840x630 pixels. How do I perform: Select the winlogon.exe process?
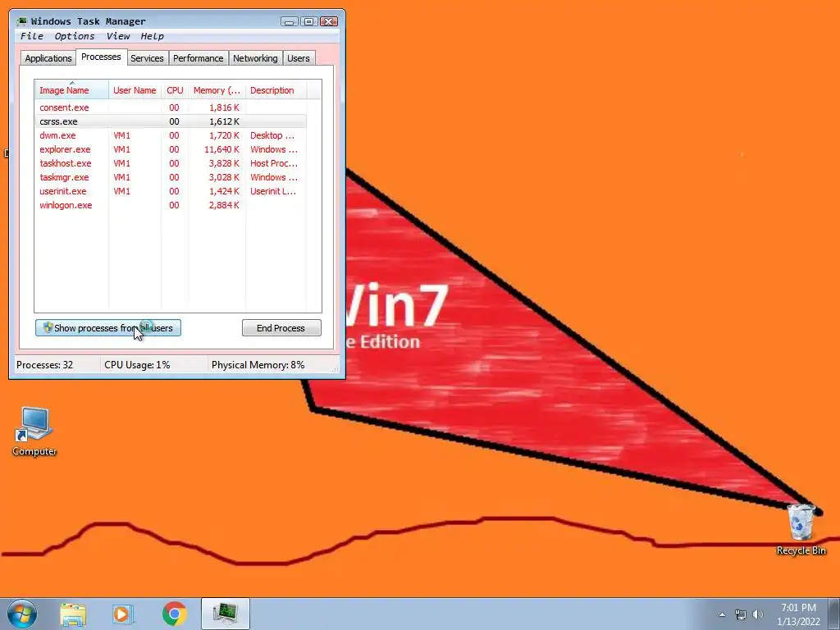[171, 204]
